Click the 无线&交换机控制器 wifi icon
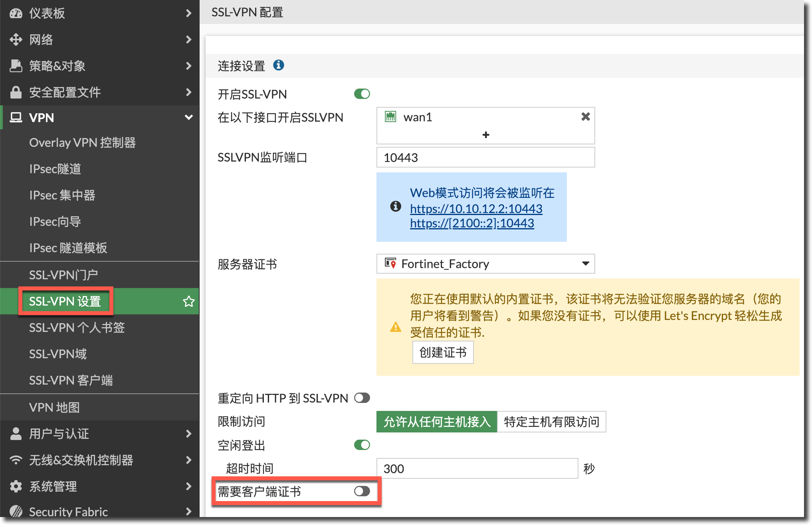 (16, 460)
